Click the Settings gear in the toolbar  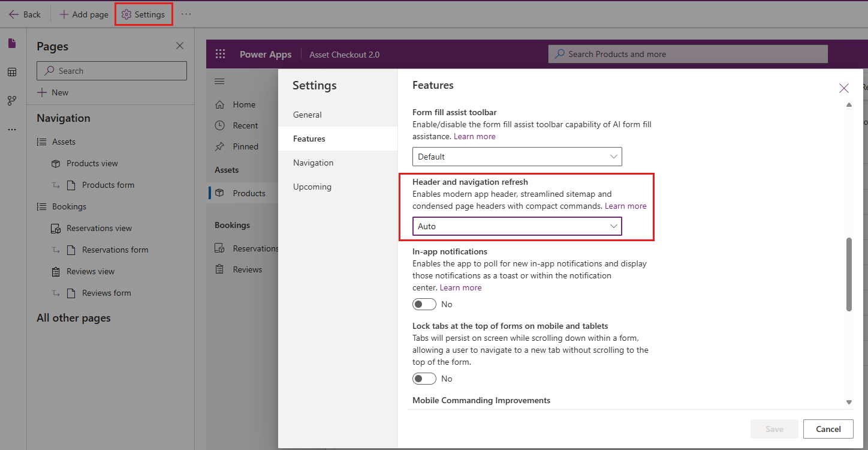pos(143,14)
